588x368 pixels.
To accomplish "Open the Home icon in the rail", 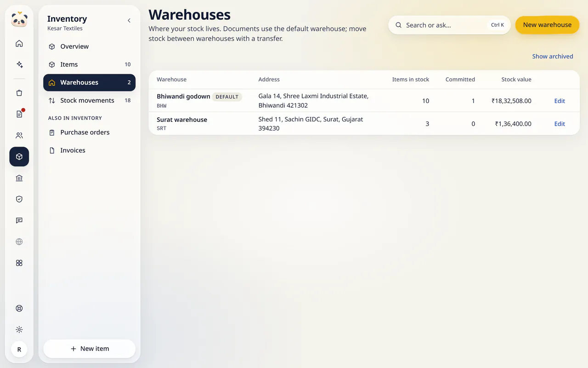I will tap(19, 44).
